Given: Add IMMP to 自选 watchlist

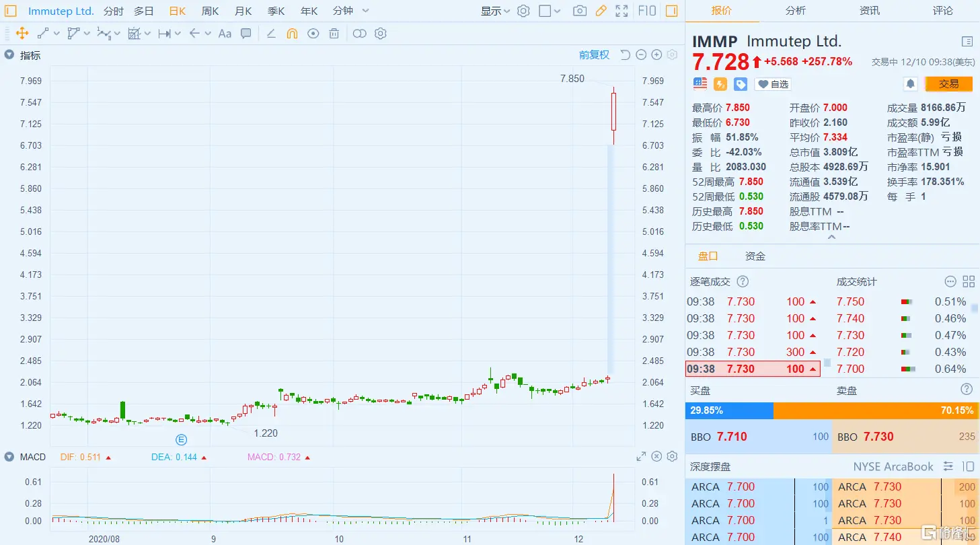Looking at the screenshot, I should (x=772, y=84).
